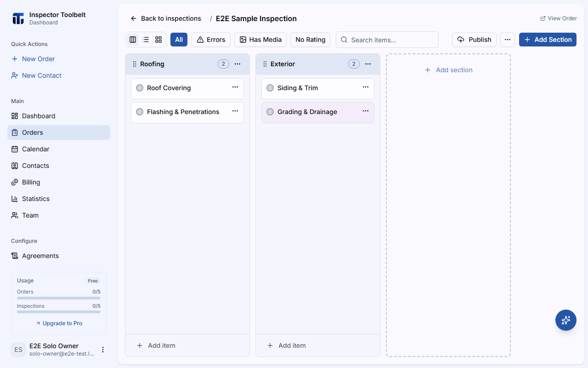Click the Roofing section title
588x368 pixels.
[x=152, y=64]
